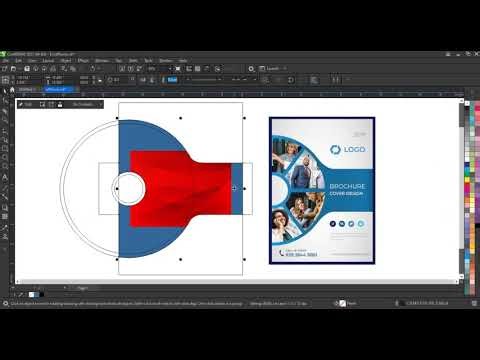This screenshot has width=480, height=360.
Task: Open the Edit menu
Action: (18, 61)
